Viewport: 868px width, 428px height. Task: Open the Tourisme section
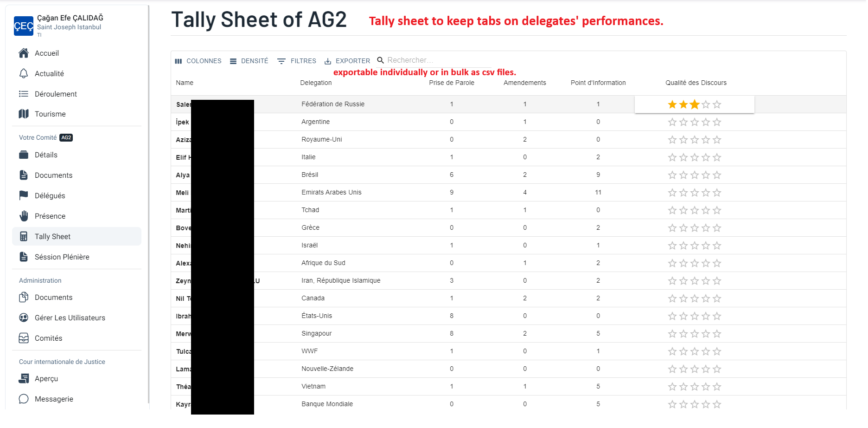(x=50, y=114)
